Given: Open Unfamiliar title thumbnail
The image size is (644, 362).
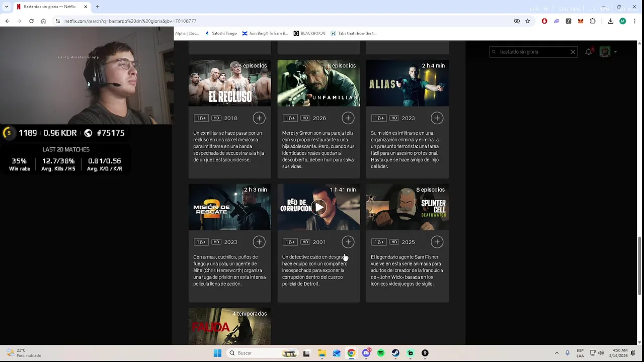Looking at the screenshot, I should [318, 83].
